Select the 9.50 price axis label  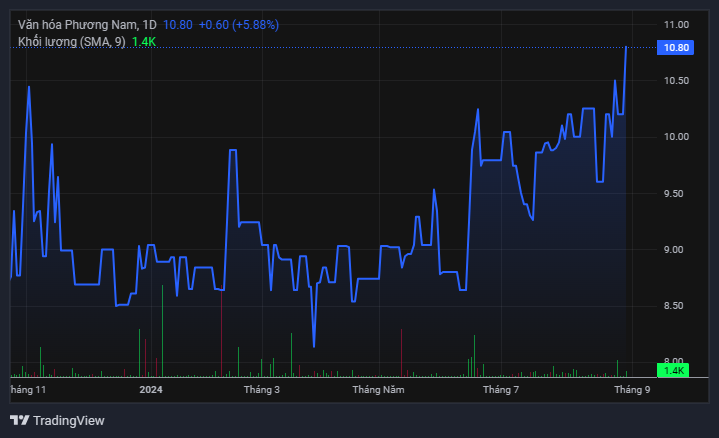pos(674,194)
